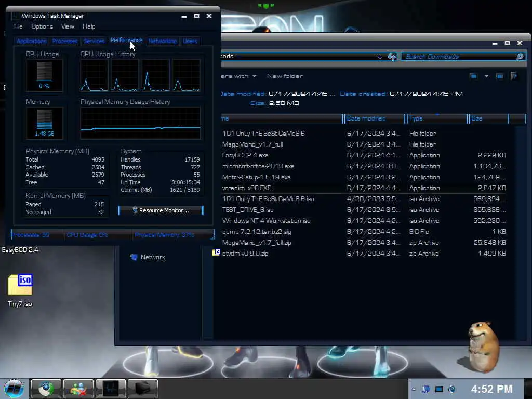
Task: Select vcredist_x86.EXE file
Action: point(246,188)
